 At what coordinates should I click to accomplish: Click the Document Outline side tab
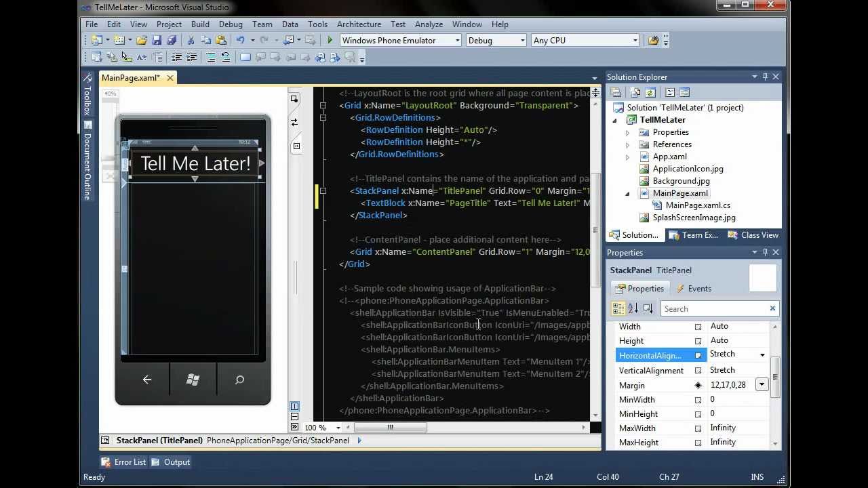pos(87,161)
